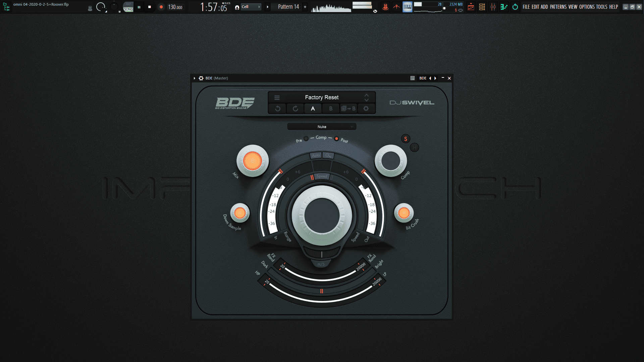The image size is (644, 362).
Task: Toggle the Auto gain button
Action: tap(316, 155)
